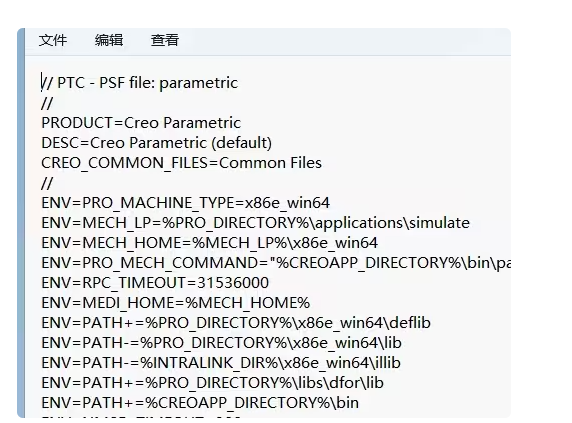Click the PATH-=%PRO_DIRECTORY%\x86e_win64\lib line

(x=221, y=343)
